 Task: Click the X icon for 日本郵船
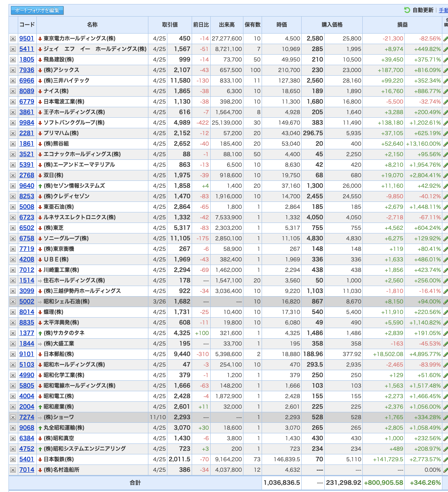13,354
